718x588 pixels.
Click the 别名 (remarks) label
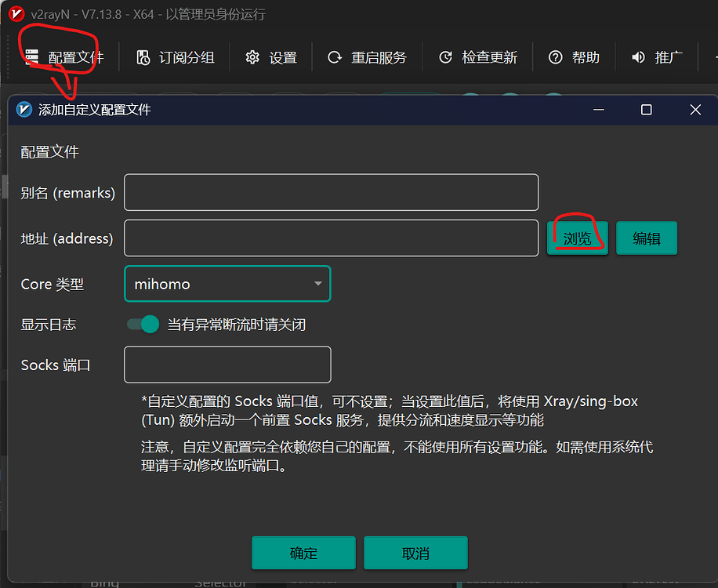tap(67, 193)
